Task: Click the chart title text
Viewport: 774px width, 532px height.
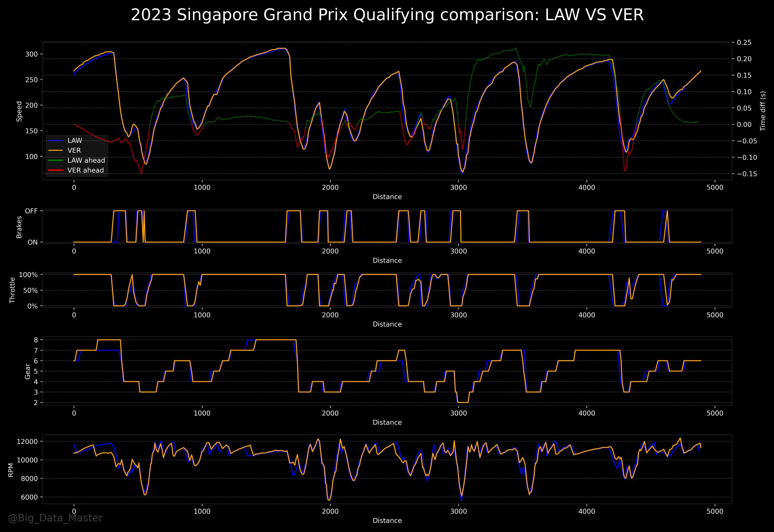Action: (x=387, y=15)
